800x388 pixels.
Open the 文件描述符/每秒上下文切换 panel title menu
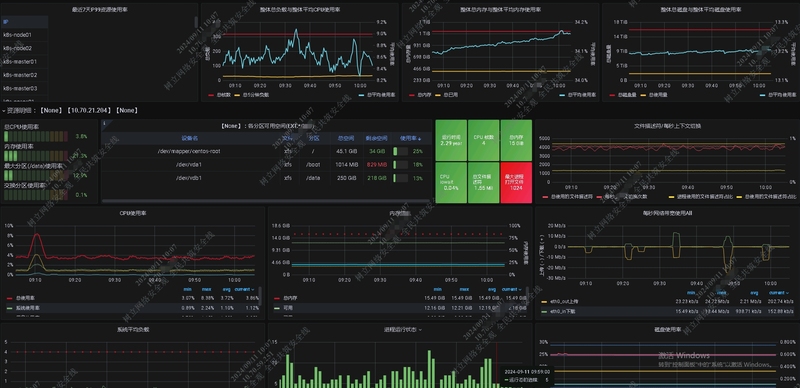click(667, 126)
